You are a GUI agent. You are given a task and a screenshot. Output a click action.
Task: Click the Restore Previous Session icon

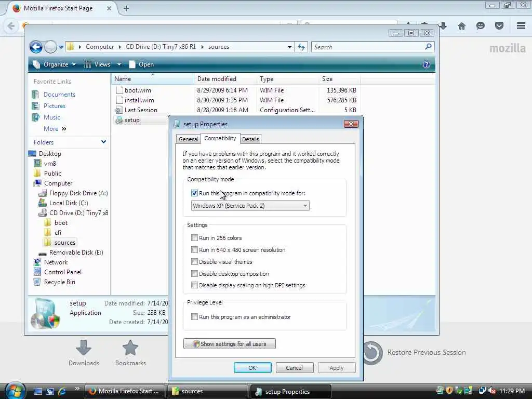373,353
